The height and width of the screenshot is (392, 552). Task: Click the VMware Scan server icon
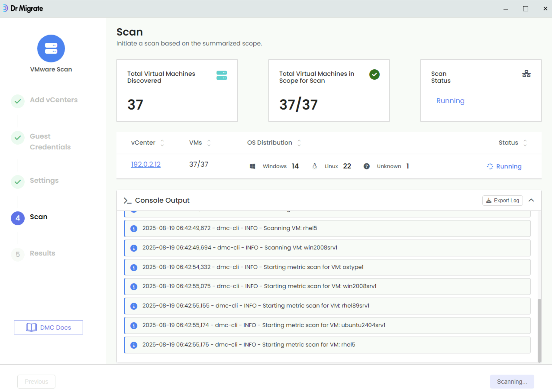(x=51, y=49)
